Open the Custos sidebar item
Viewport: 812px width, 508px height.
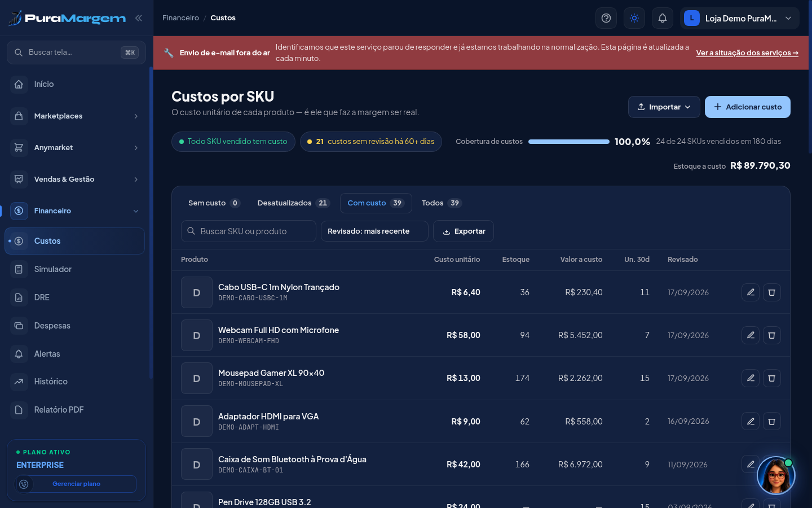pos(75,241)
